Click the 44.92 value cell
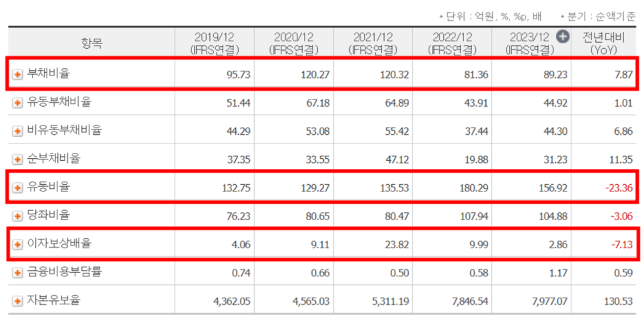Screen dimensions: 644x321 coord(555,103)
